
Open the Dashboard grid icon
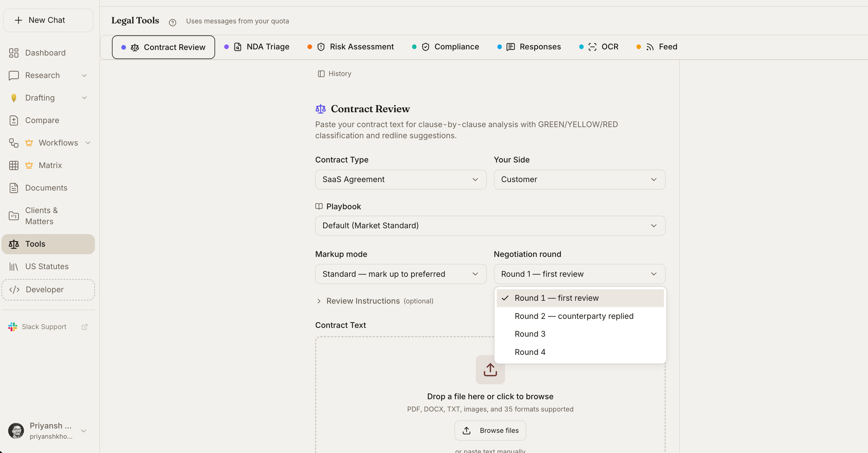[x=14, y=53]
